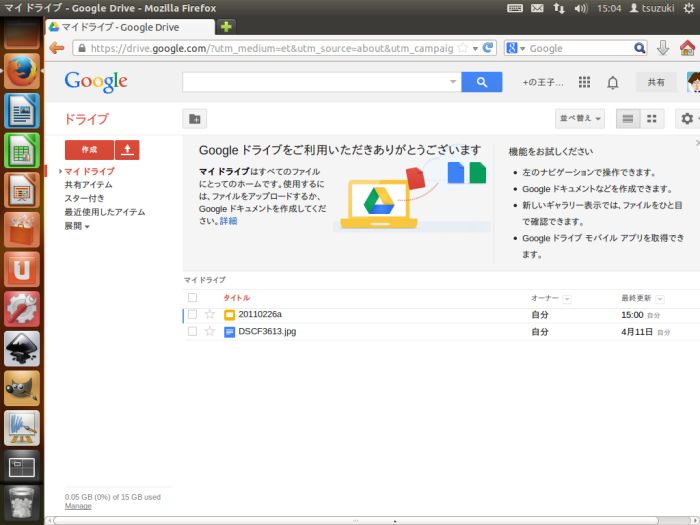Open 最近使用したアイテム in the sidebar
This screenshot has height=525, width=700.
pos(104,213)
